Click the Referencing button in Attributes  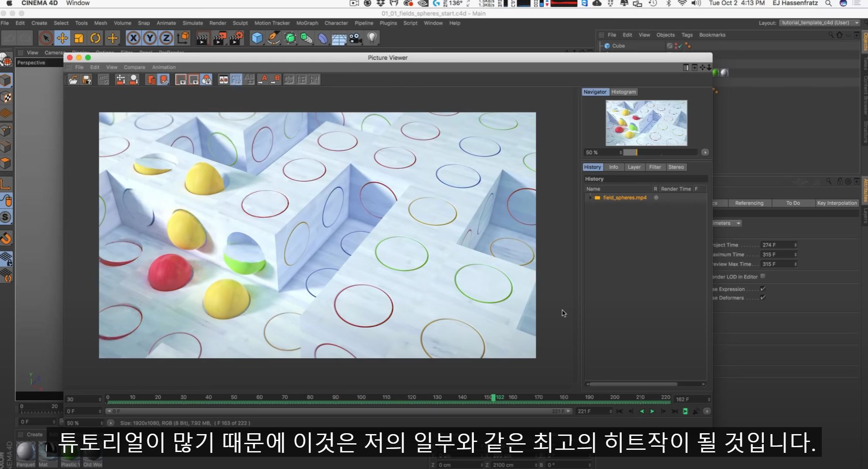point(749,203)
